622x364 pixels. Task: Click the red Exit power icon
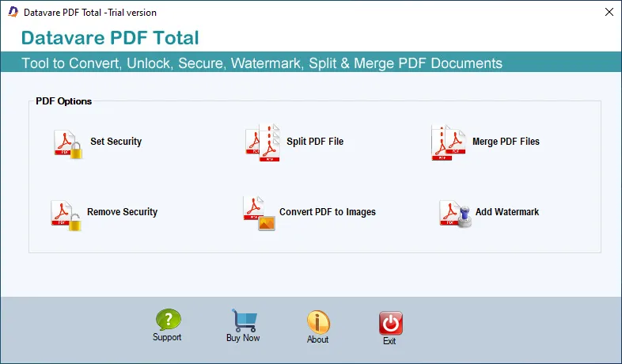coord(391,323)
